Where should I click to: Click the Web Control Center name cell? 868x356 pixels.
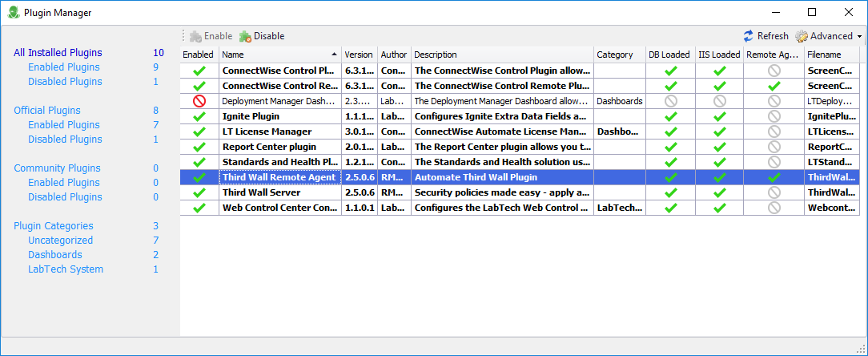(280, 208)
